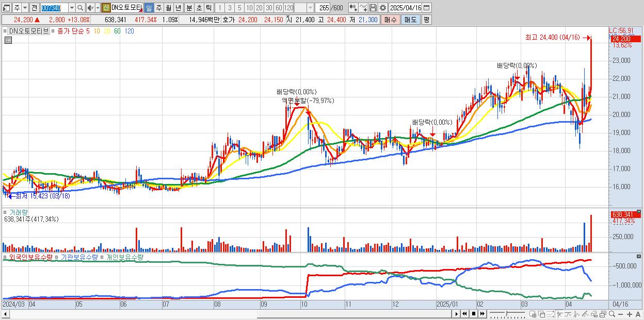Choose the 5 interval button
Image resolution: width=644 pixels, height=320 pixels.
pos(239,8)
